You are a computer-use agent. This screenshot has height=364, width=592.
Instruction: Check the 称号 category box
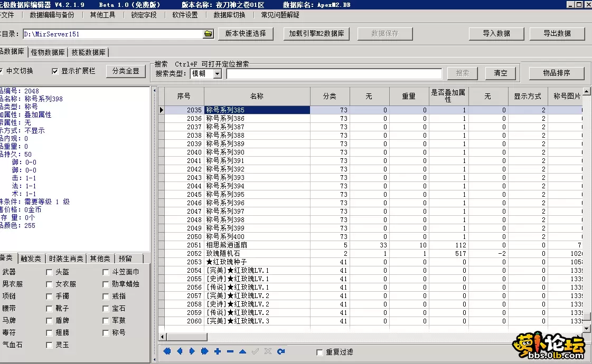(x=106, y=333)
